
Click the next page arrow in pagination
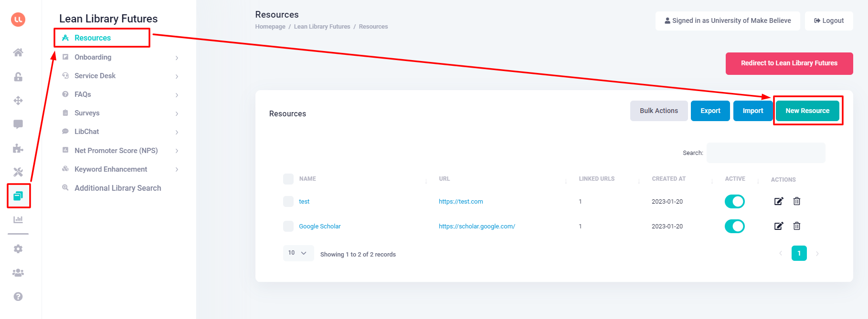click(817, 254)
